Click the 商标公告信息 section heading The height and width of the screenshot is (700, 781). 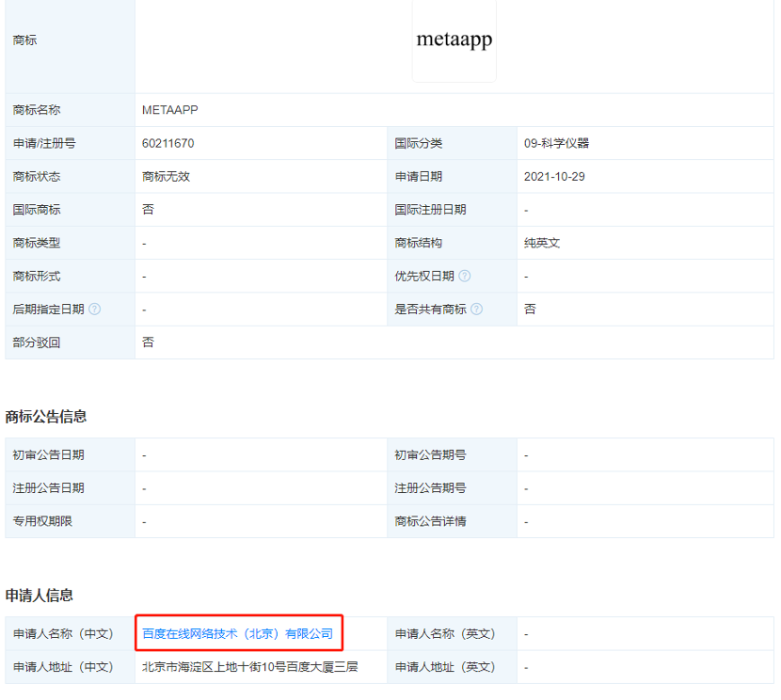46,417
